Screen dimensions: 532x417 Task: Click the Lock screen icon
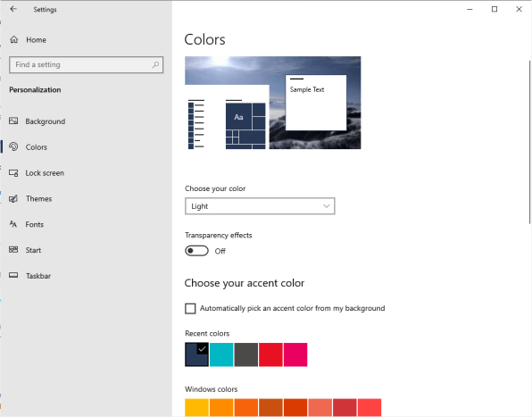click(x=13, y=173)
